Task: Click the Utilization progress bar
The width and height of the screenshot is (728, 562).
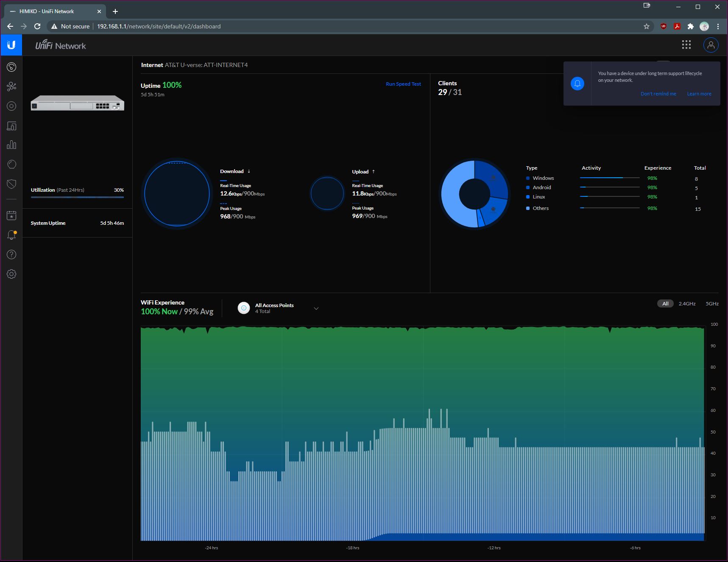Action: point(77,197)
